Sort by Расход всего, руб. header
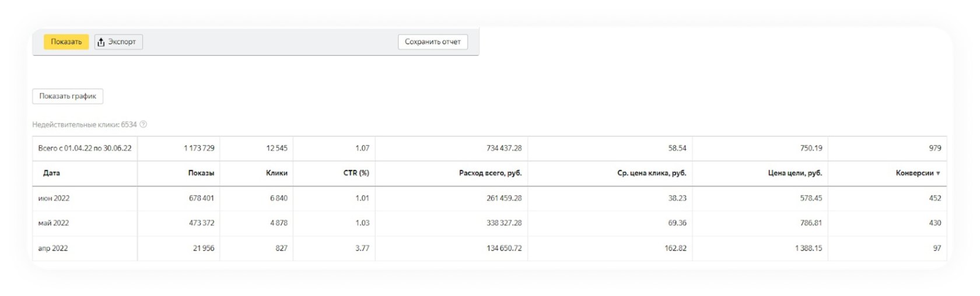This screenshot has width=980, height=296. 490,173
